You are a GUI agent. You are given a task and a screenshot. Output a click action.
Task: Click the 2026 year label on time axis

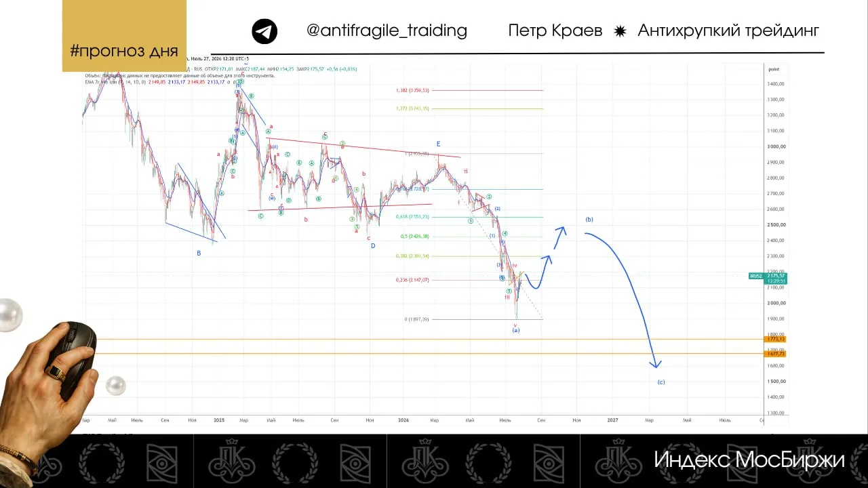click(x=403, y=420)
